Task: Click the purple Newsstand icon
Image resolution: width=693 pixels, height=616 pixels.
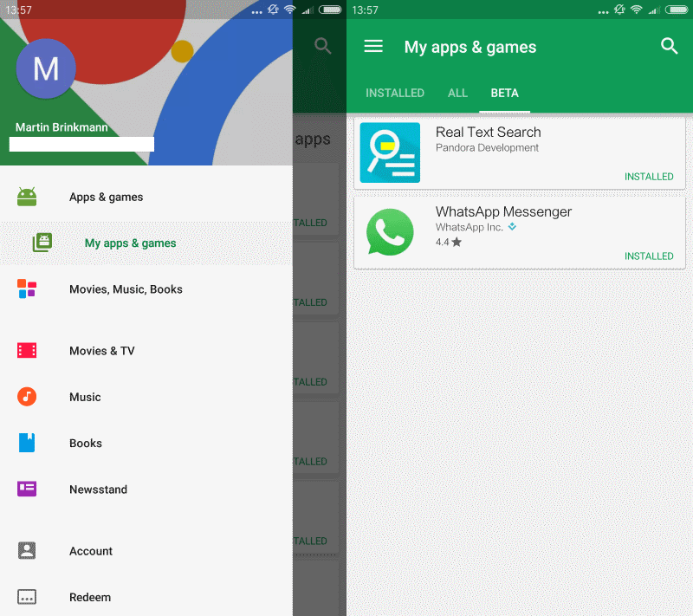Action: pyautogui.click(x=27, y=489)
